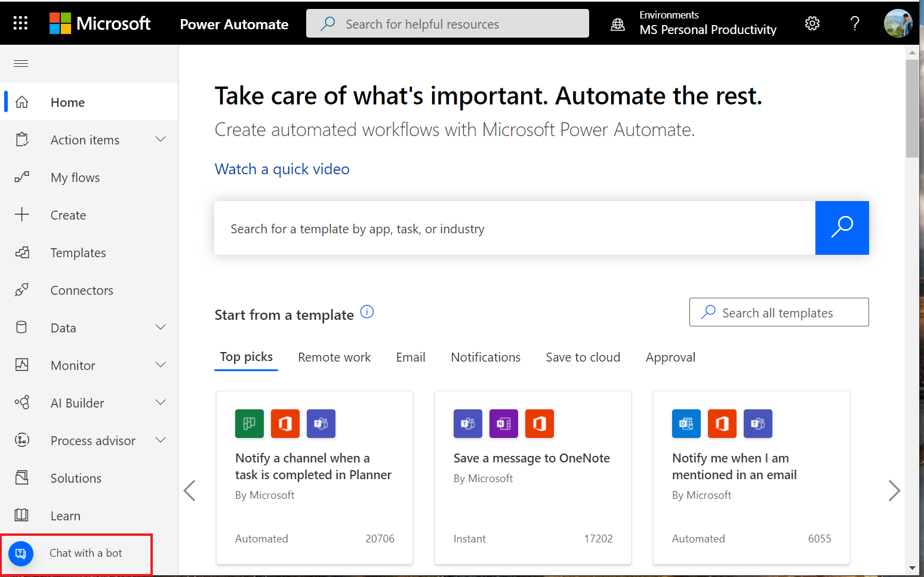Screen dimensions: 924x577
Task: Open the Chat with a bot icon
Action: coord(21,554)
